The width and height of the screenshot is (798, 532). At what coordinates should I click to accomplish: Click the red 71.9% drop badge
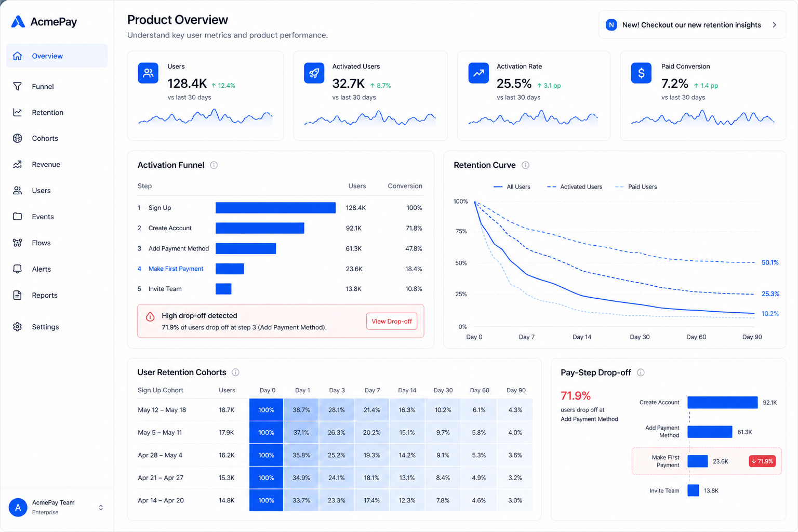point(762,461)
